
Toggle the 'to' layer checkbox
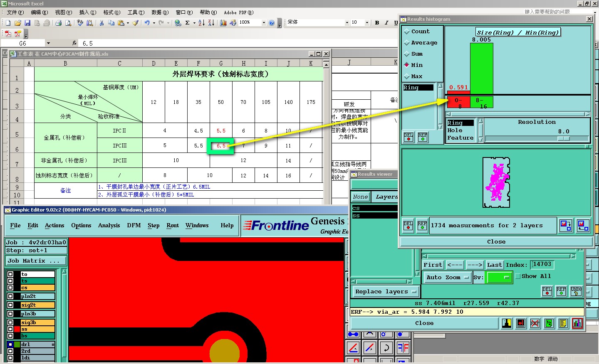(x=10, y=274)
